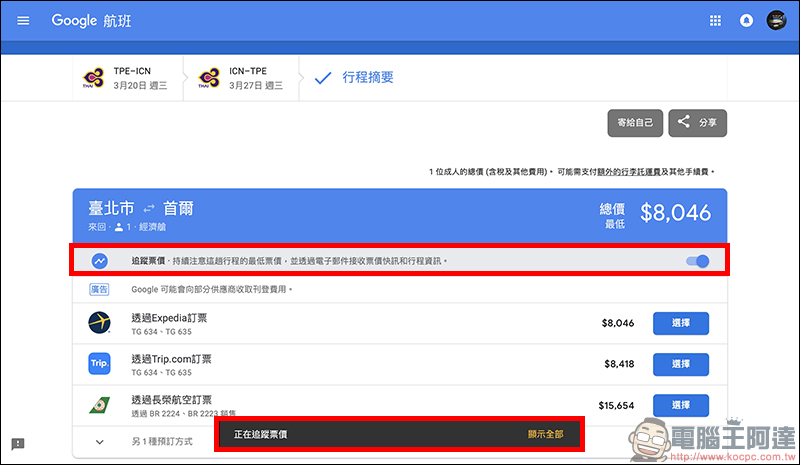Choose 選擇 for Trip.com booking
The height and width of the screenshot is (465, 800).
tap(681, 364)
